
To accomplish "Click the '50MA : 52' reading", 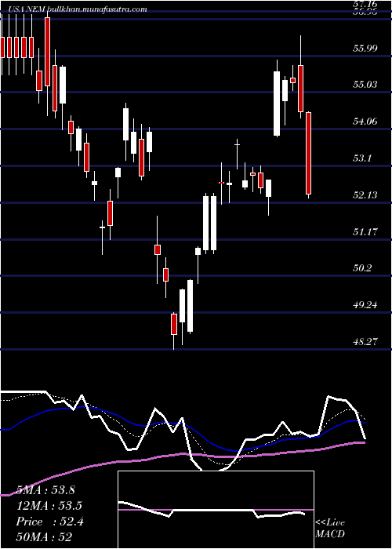I will (x=44, y=537).
